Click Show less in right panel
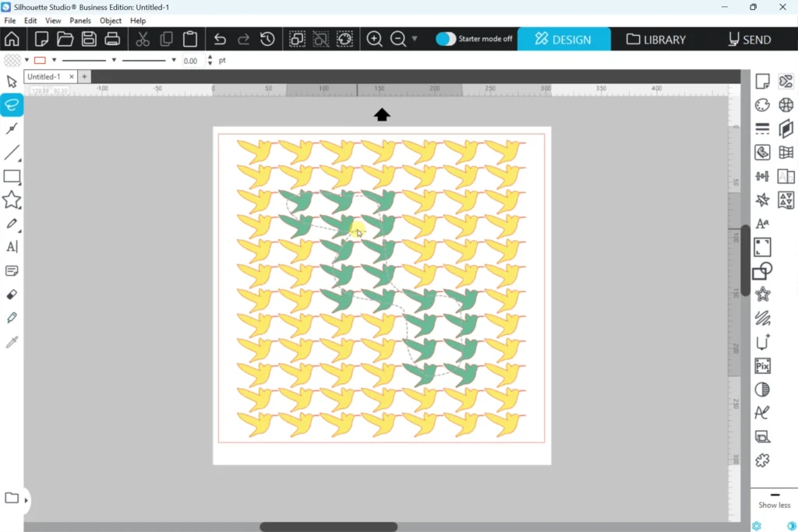The width and height of the screenshot is (798, 532). click(774, 505)
